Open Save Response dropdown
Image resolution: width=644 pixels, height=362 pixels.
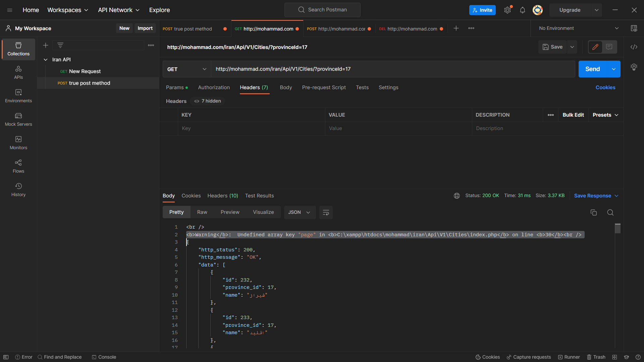coord(596,196)
